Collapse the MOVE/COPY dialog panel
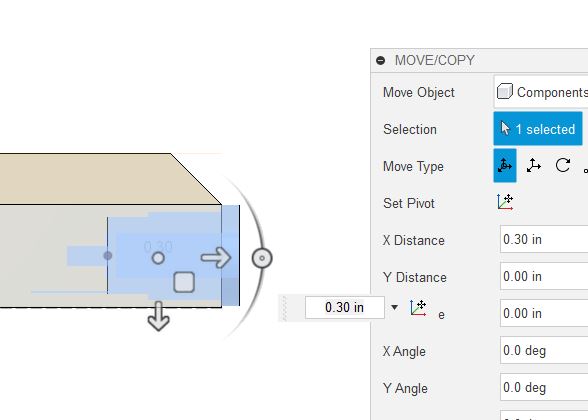This screenshot has width=588, height=420. coord(380,60)
